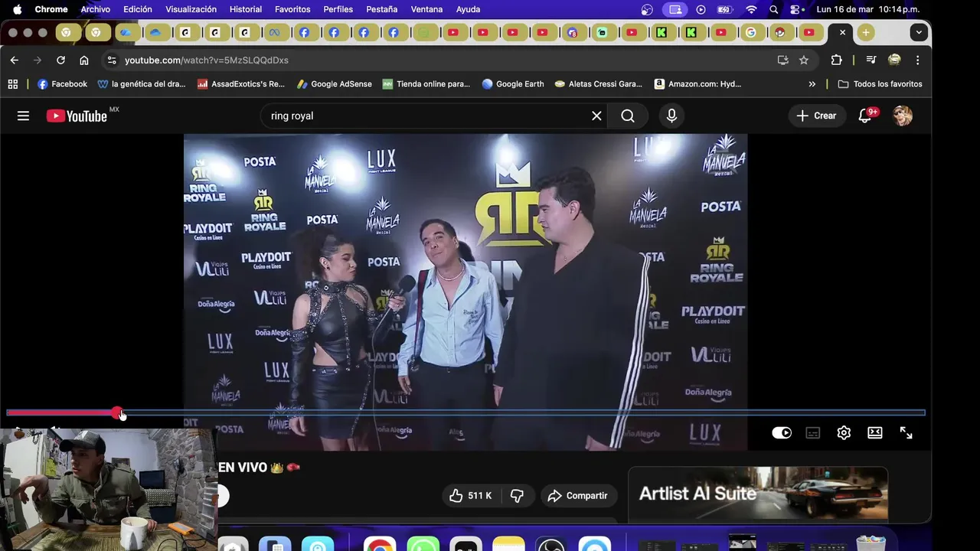Open YouTube notifications bell

[866, 116]
